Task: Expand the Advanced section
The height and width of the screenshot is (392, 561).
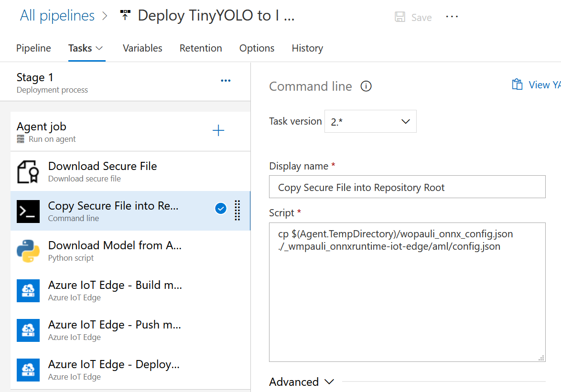Action: click(x=301, y=382)
